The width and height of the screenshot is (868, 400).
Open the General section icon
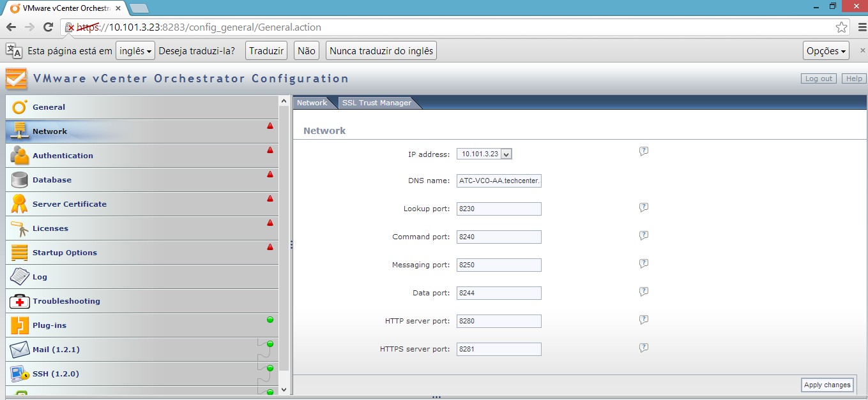coord(20,107)
